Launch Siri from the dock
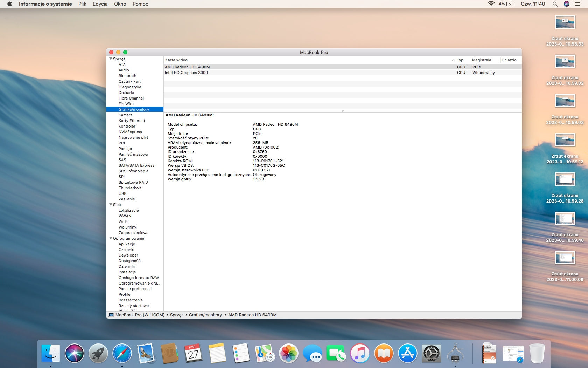The image size is (588, 368). tap(75, 353)
